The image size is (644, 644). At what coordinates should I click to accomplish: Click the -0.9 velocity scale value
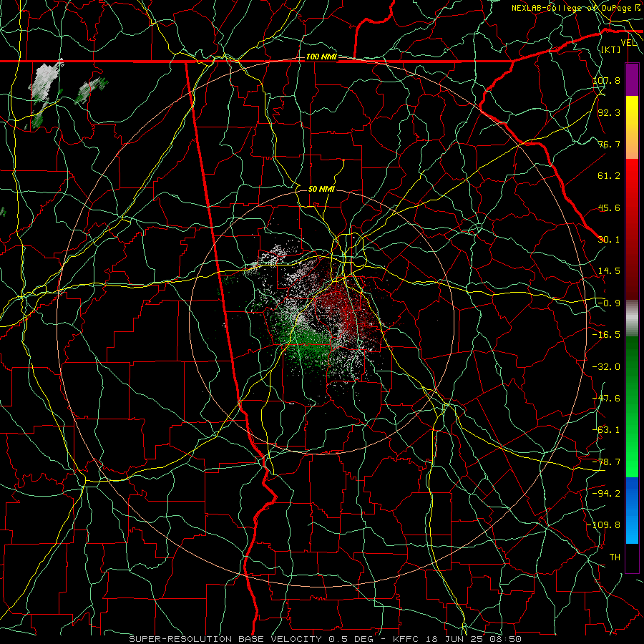609,303
